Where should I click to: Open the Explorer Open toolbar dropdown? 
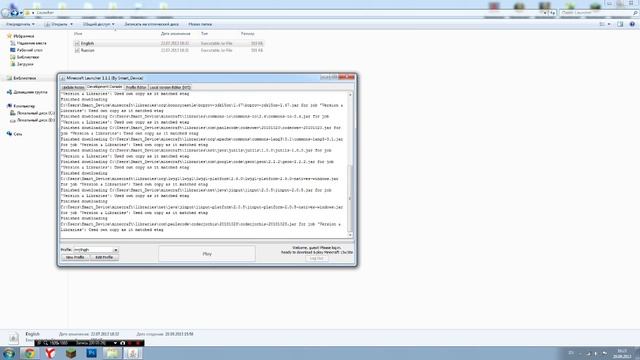click(58, 24)
